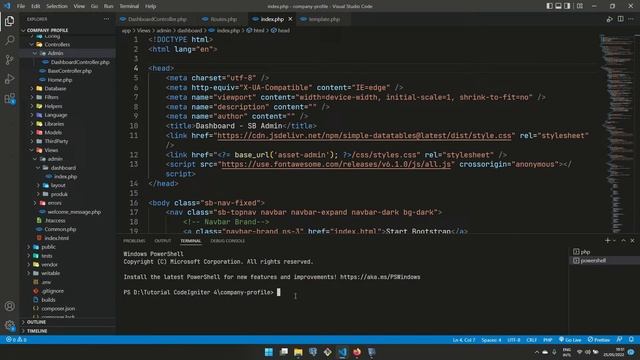The width and height of the screenshot is (640, 360).
Task: Open the Manage gear icon
Action: coord(9,325)
